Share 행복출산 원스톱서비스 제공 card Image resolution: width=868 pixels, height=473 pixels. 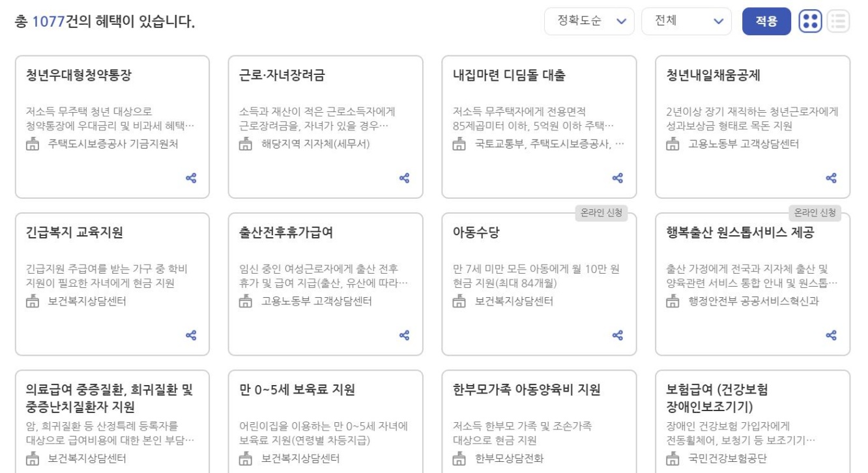point(831,336)
